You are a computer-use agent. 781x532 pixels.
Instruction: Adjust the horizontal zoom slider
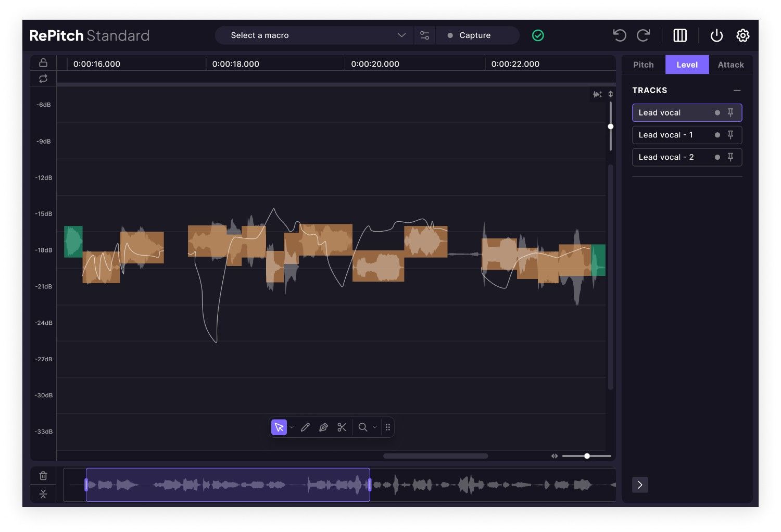click(587, 455)
